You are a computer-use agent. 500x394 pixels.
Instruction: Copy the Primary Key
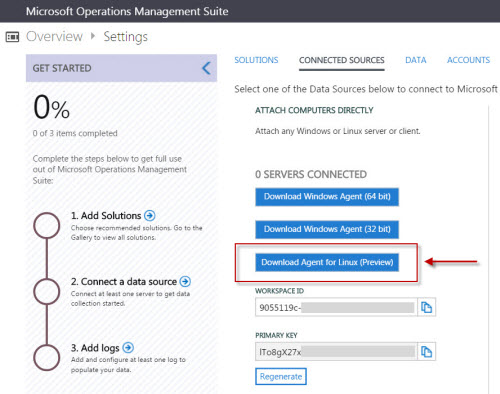click(426, 351)
